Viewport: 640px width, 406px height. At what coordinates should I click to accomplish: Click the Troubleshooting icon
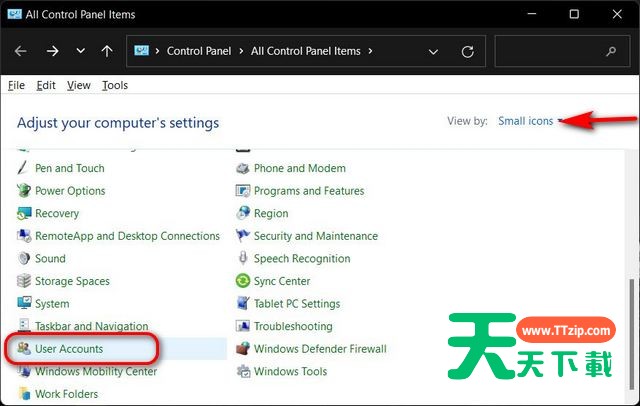pos(242,326)
